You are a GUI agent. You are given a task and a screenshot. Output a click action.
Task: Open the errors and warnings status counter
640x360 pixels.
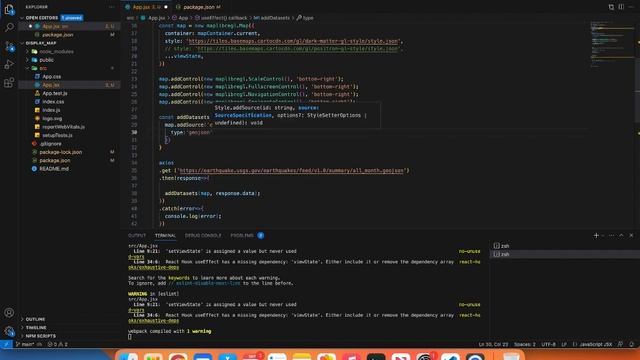58,344
